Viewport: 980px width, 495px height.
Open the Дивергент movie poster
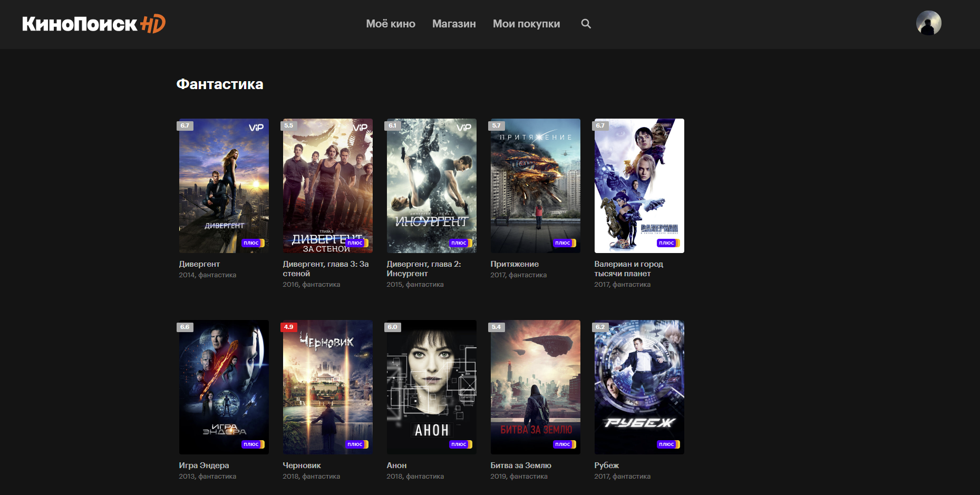(224, 186)
